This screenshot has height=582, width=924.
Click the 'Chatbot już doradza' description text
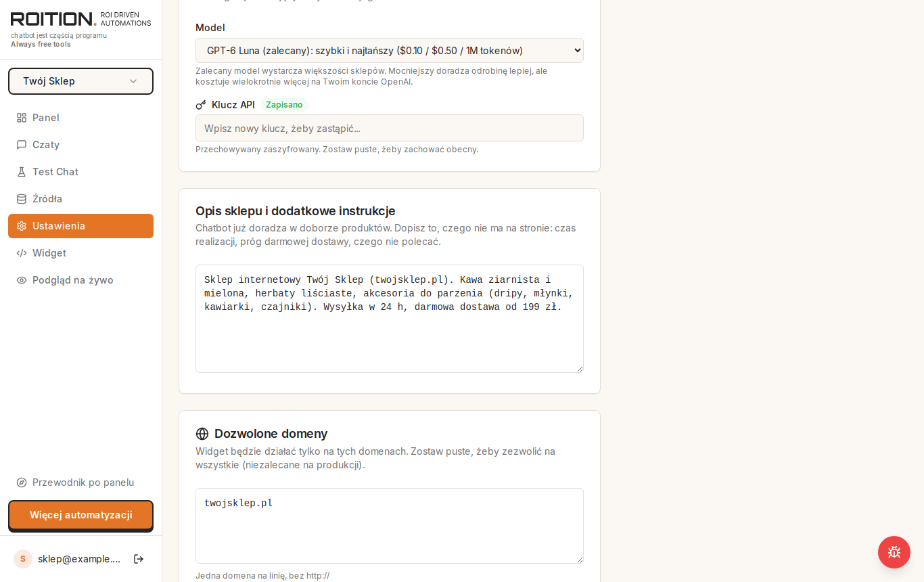pyautogui.click(x=386, y=235)
